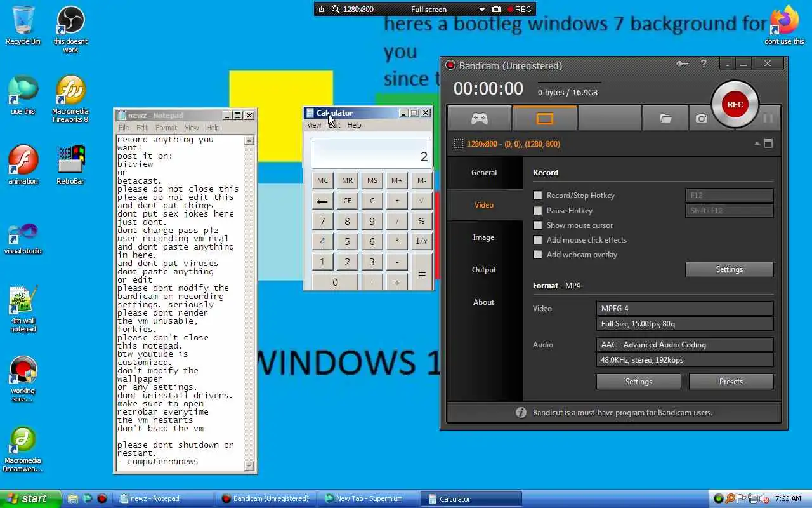
Task: Click REC button in top recording bar
Action: (x=519, y=9)
